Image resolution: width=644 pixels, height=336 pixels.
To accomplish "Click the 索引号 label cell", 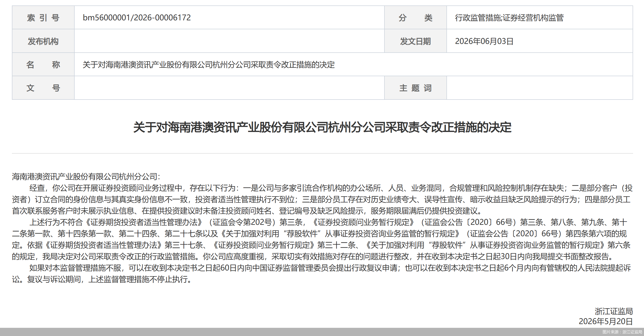I will 43,18.
